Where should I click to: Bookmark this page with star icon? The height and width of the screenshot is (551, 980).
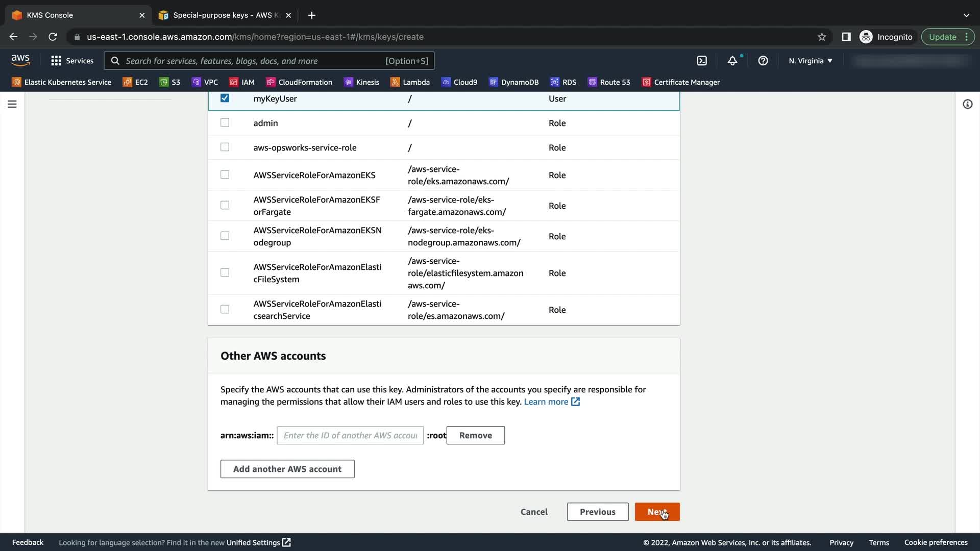point(822,37)
